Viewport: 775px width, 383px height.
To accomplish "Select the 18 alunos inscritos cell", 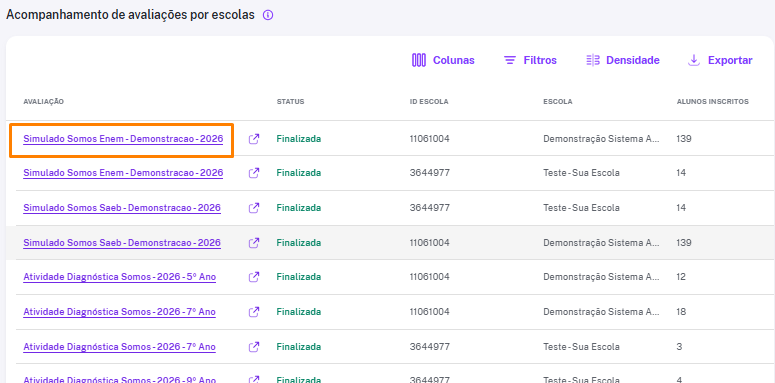I will 681,312.
